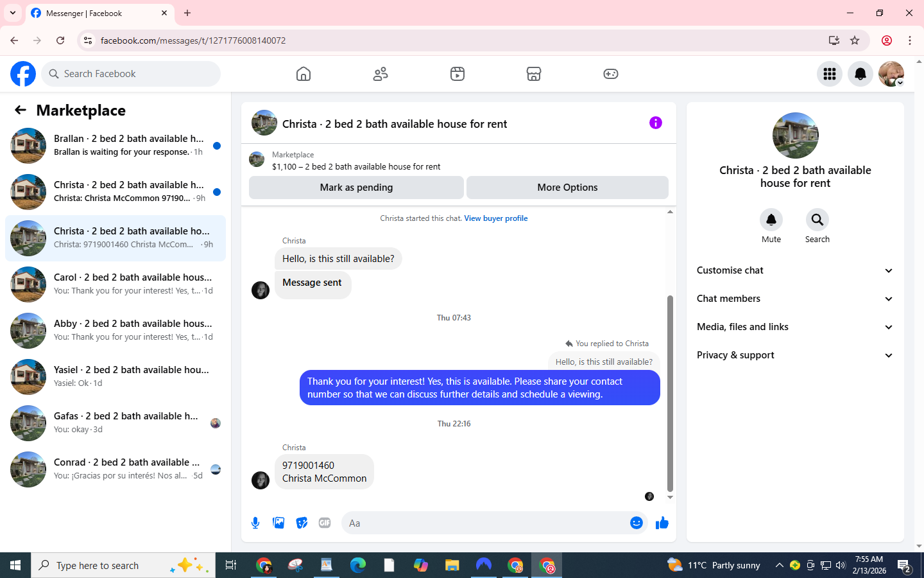Open Gafas conversation
The image size is (924, 578).
(116, 423)
